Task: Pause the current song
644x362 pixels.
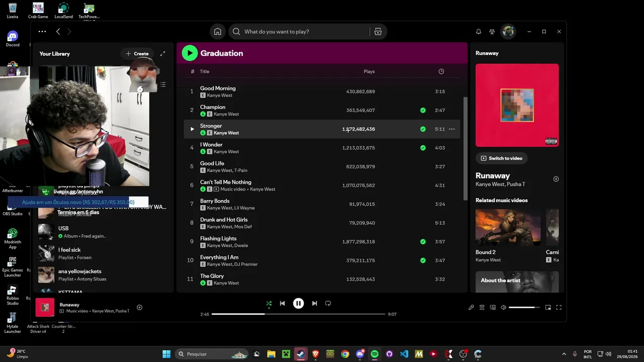Action: click(298, 304)
